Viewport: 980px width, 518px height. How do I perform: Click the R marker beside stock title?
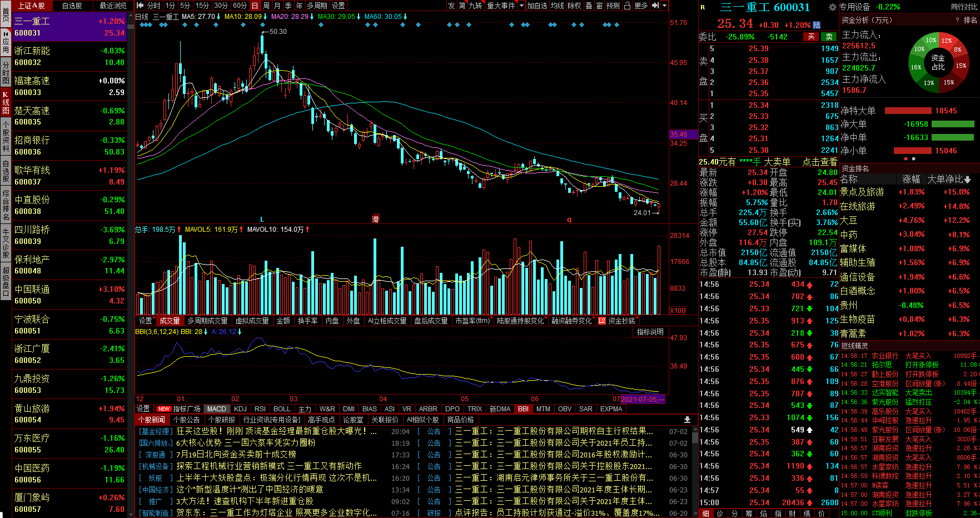click(703, 7)
